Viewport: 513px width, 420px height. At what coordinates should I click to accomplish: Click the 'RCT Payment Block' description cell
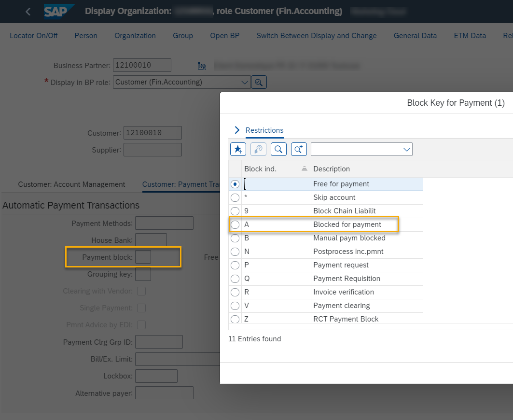click(x=367, y=319)
